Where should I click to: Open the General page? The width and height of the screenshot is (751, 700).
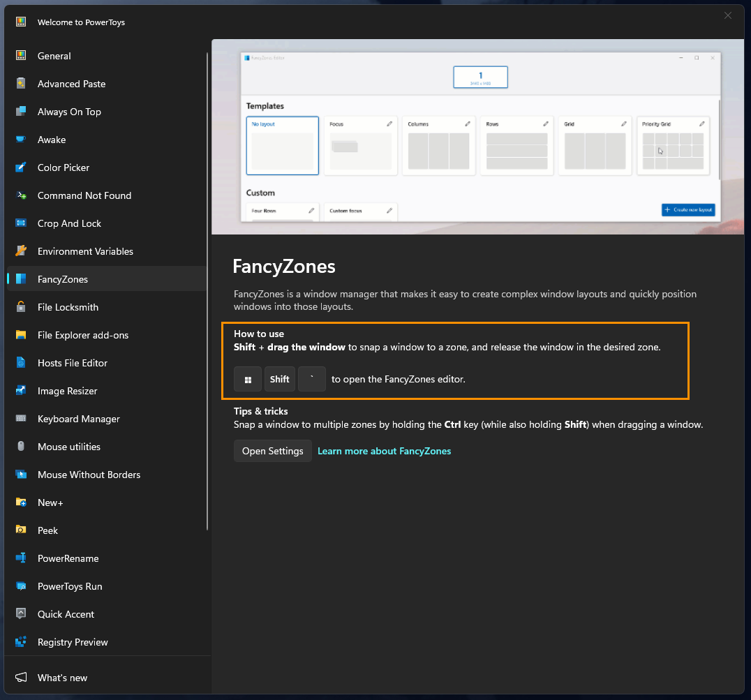tap(106, 56)
